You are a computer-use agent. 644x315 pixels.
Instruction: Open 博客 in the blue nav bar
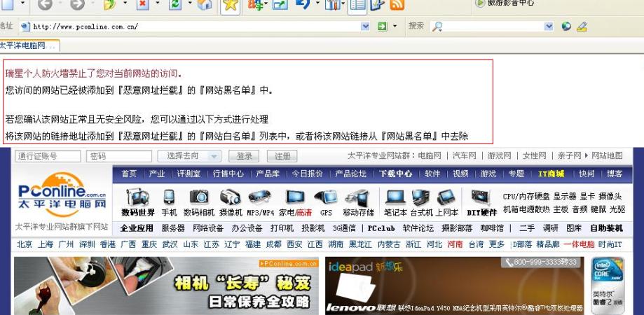(615, 174)
